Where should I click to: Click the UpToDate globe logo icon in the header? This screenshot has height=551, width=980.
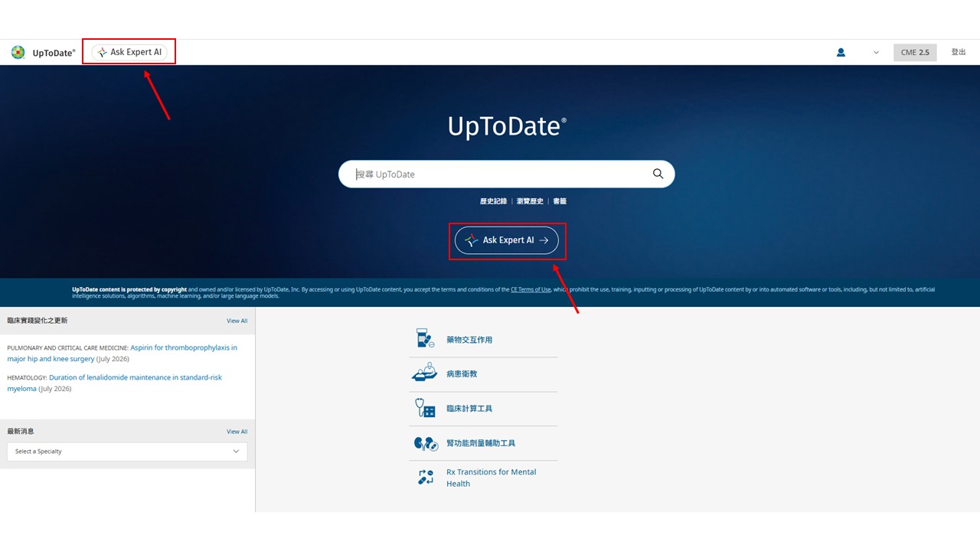[18, 52]
